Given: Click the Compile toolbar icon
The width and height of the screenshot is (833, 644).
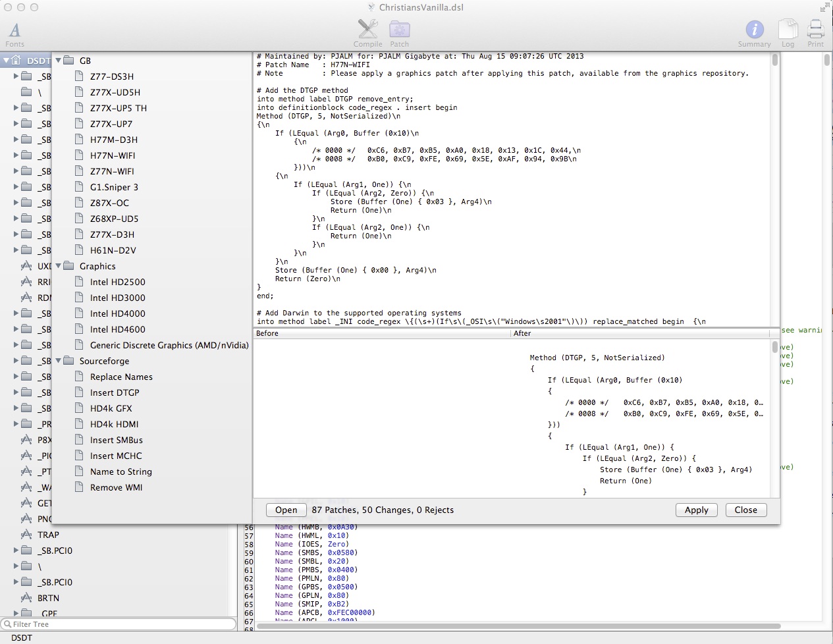Looking at the screenshot, I should click(x=367, y=30).
